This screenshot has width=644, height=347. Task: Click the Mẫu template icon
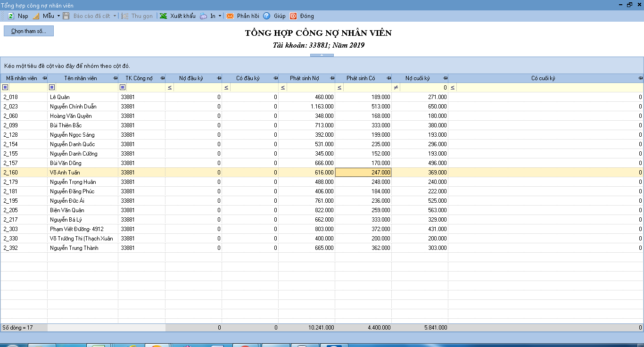pos(36,16)
